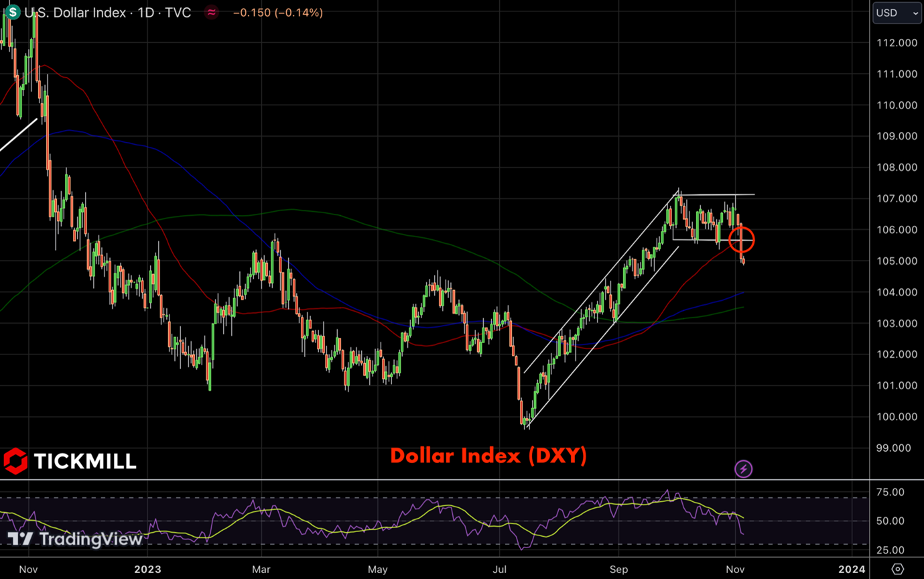Viewport: 924px width, 579px height.
Task: Click the 107.000 price scale label
Action: coord(899,199)
